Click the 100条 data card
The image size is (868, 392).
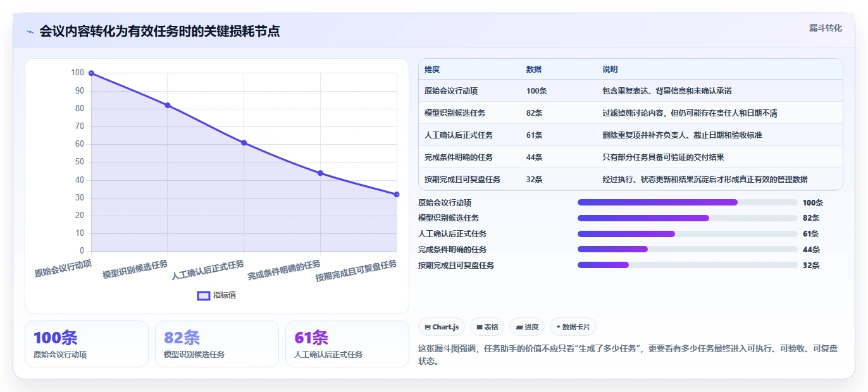(87, 344)
